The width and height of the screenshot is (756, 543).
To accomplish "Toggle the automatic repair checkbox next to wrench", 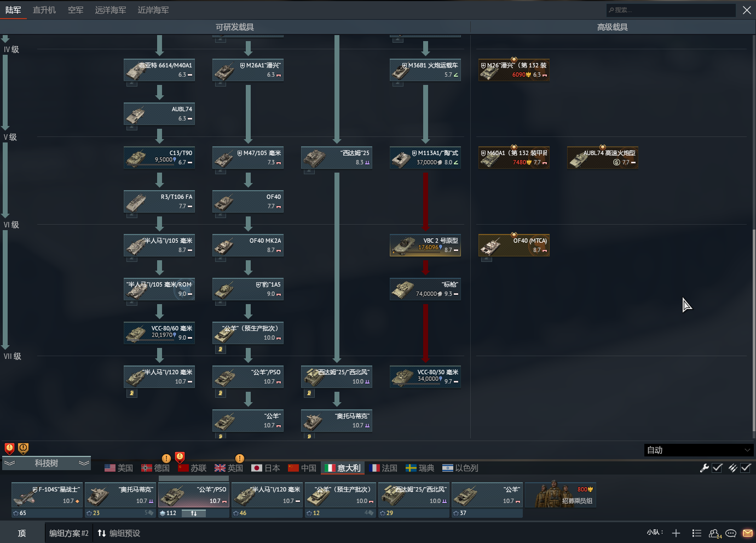I will coord(718,467).
